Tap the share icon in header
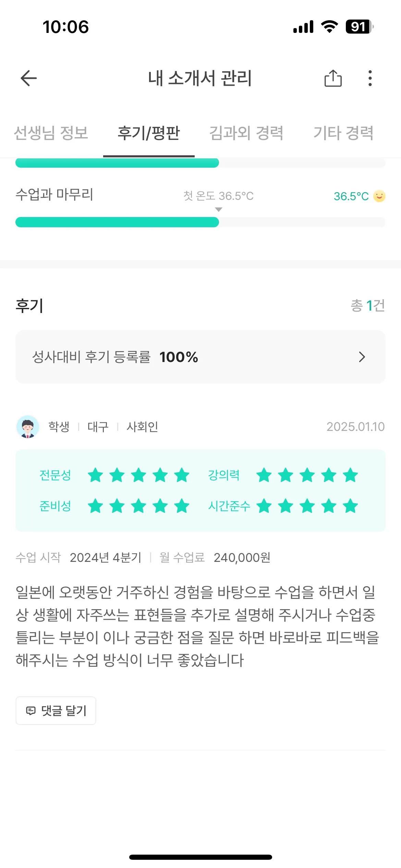 pos(333,78)
